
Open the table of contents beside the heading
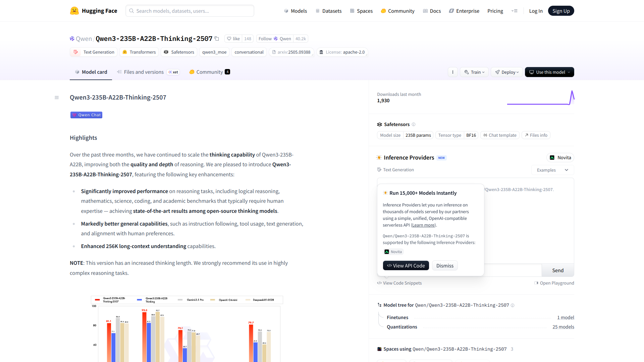[57, 98]
